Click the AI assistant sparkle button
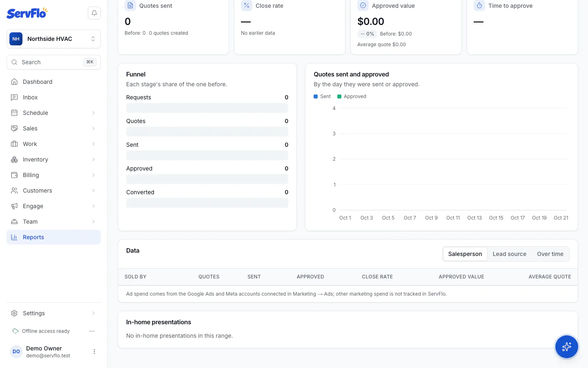The height and width of the screenshot is (368, 588). point(566,347)
